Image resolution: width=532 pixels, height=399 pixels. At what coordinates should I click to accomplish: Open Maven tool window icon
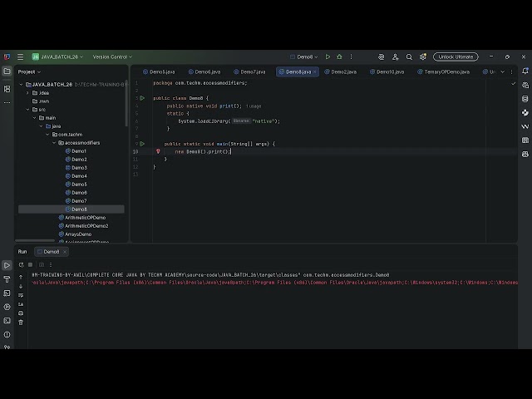[525, 126]
